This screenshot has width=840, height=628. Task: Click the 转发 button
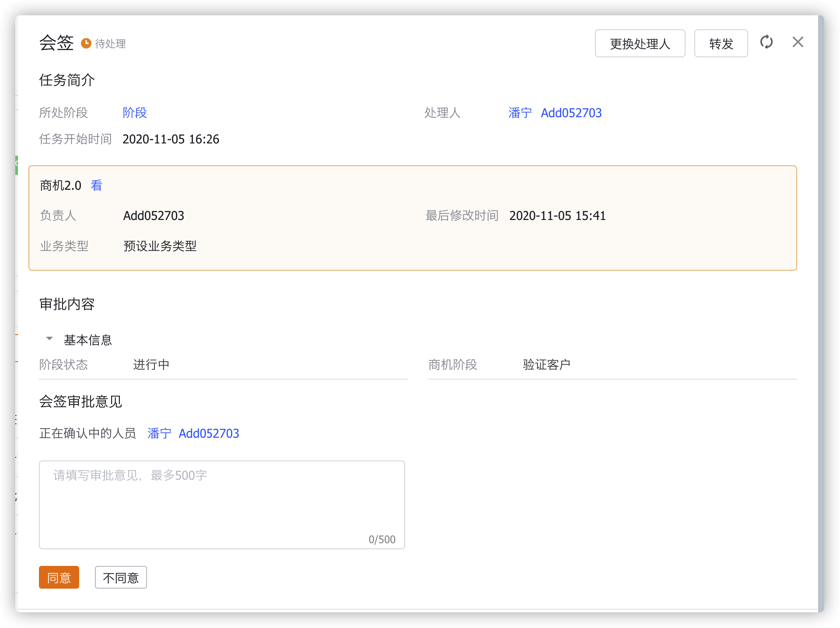click(x=721, y=43)
